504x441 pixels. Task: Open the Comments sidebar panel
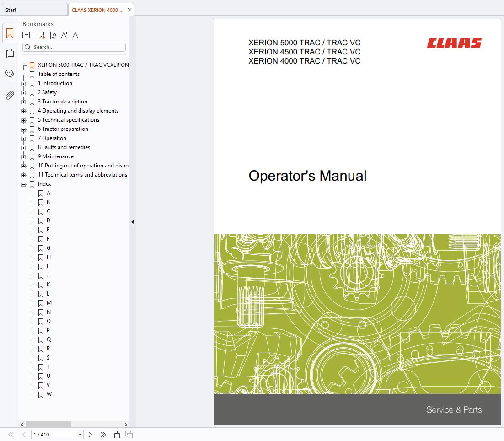(x=10, y=74)
